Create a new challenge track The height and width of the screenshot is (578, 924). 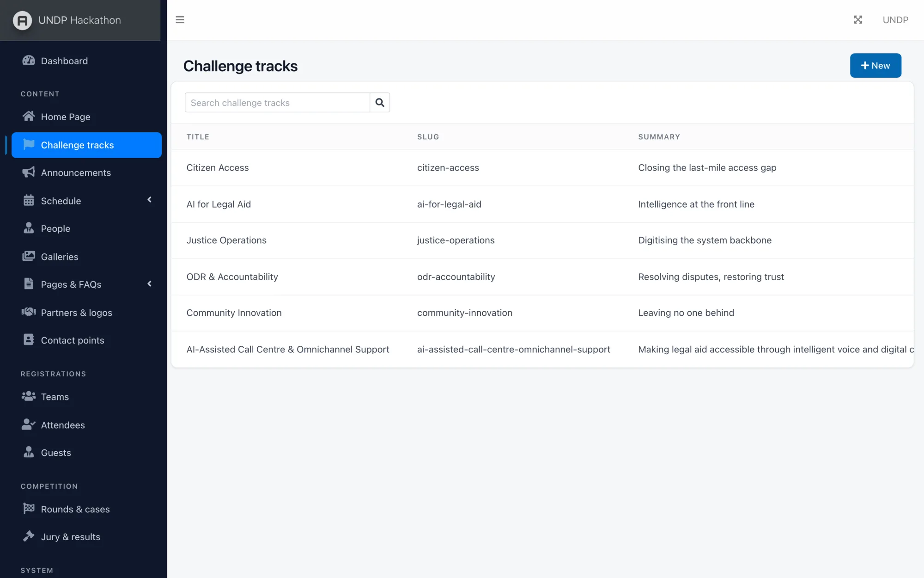point(875,66)
